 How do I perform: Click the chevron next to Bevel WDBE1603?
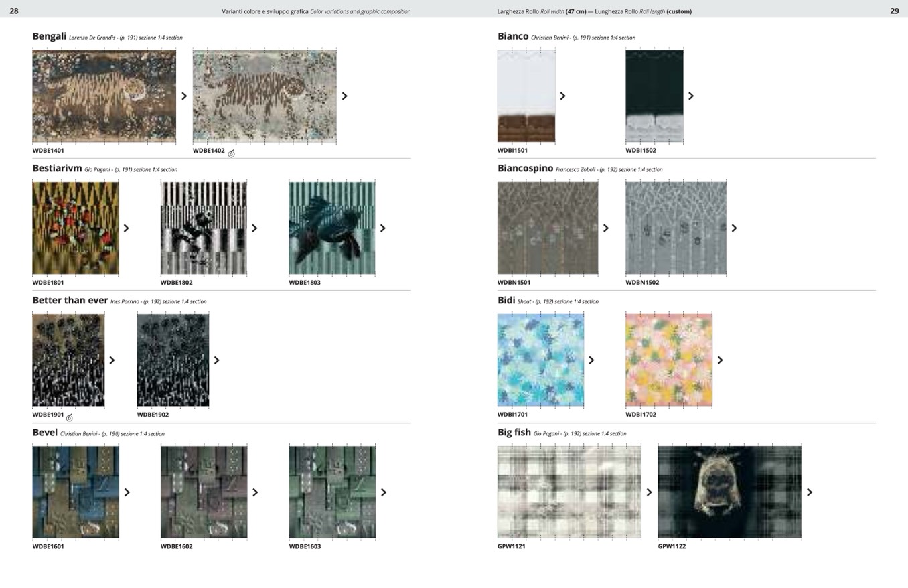pyautogui.click(x=383, y=492)
